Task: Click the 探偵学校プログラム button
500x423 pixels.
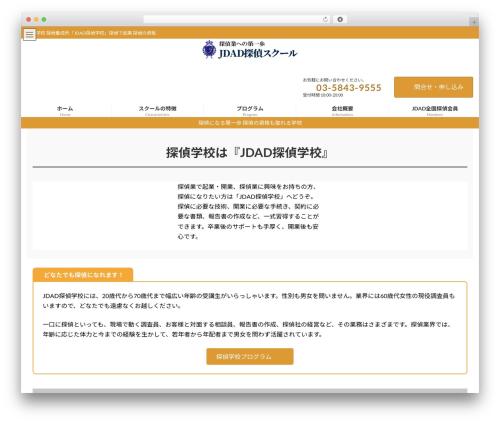Action: point(250,357)
